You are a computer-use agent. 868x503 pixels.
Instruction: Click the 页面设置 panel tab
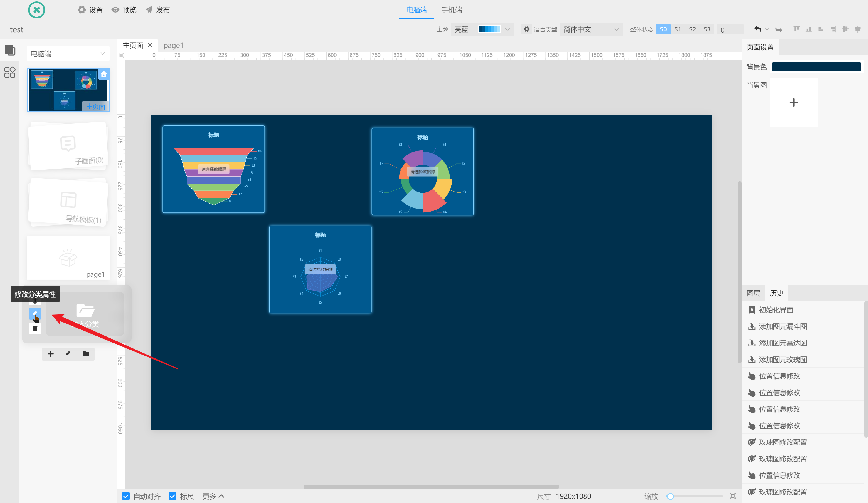[760, 47]
